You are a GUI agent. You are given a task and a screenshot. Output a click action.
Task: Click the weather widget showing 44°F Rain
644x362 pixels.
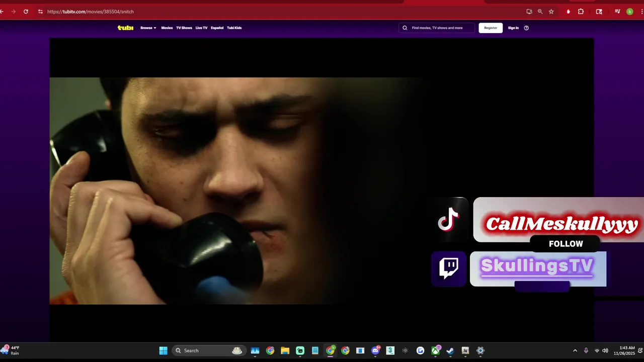pos(11,350)
